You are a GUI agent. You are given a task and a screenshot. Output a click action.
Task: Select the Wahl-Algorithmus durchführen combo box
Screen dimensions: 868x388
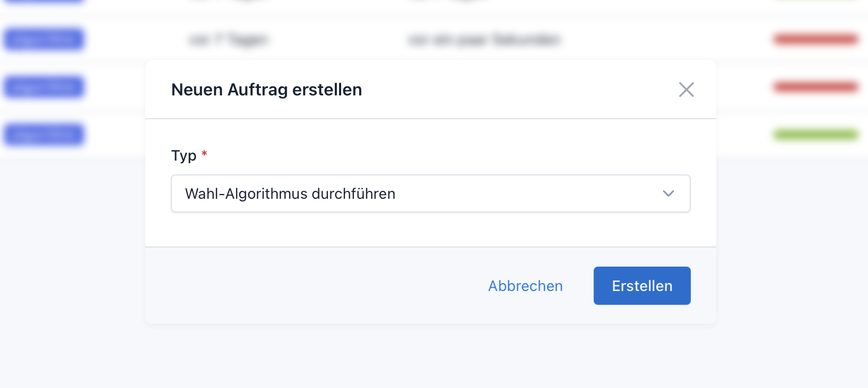(x=431, y=193)
